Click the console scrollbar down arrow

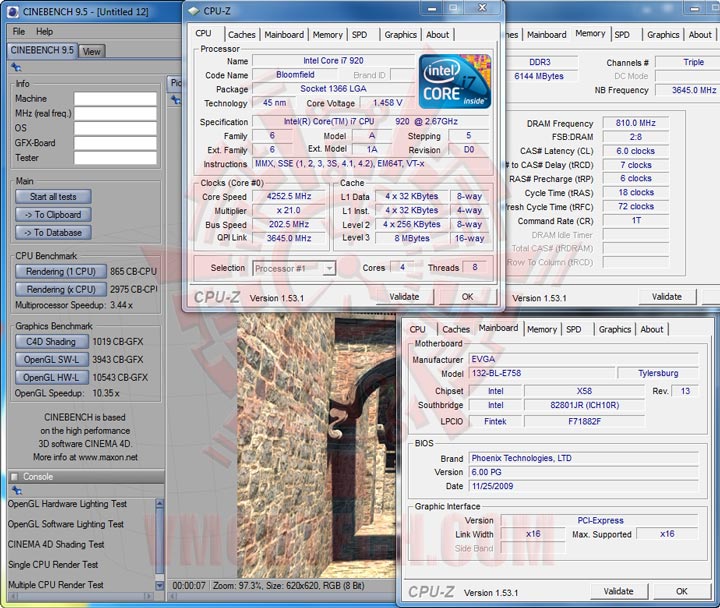[x=159, y=586]
